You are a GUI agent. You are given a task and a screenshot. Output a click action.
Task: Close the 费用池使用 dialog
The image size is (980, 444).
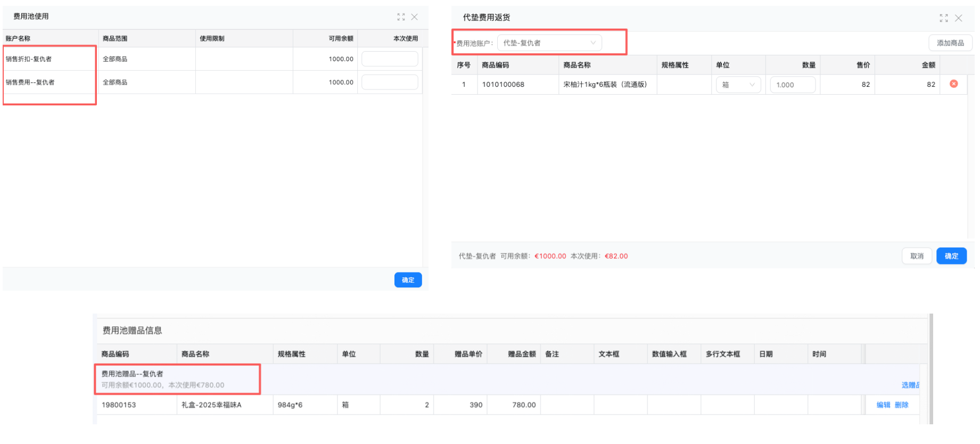[x=414, y=17]
